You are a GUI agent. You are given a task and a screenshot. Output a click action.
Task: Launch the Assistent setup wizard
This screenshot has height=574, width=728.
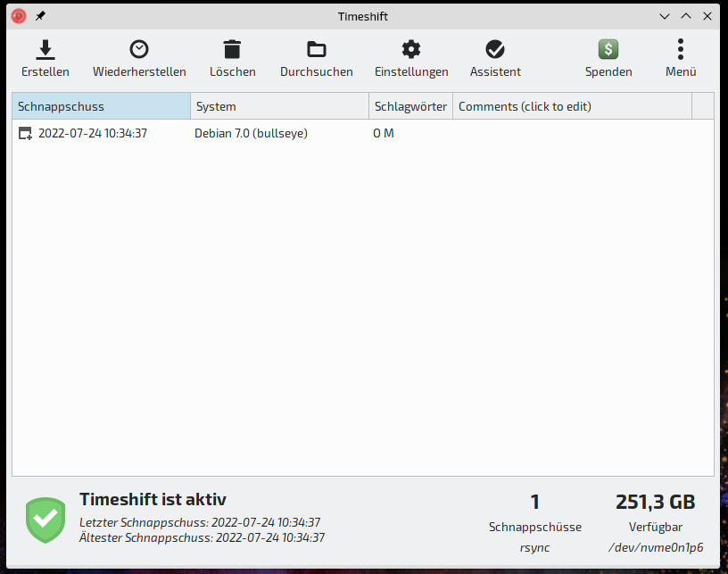pos(495,58)
